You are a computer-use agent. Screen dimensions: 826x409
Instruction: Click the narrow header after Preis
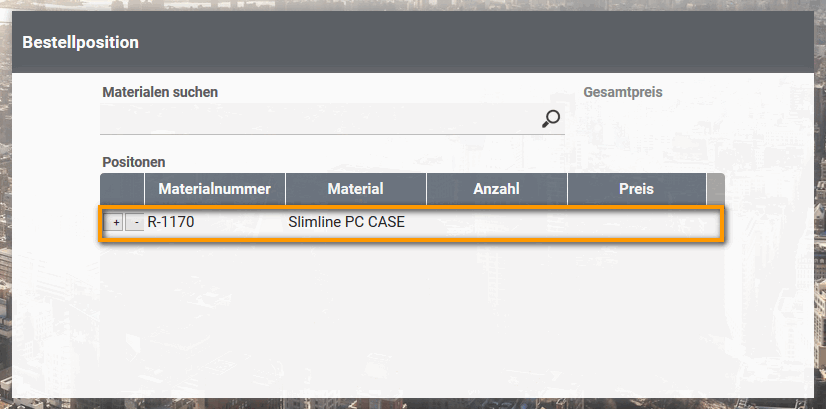point(715,188)
